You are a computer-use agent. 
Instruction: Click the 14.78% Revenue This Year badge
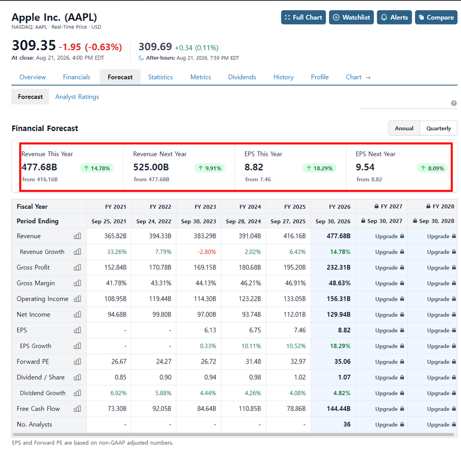[x=97, y=168]
